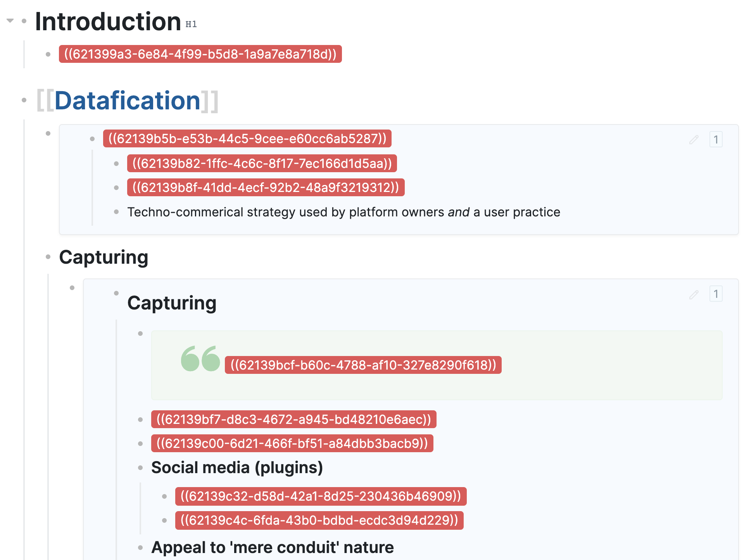Click the edit pencil icon on the Capturing embed

click(694, 295)
